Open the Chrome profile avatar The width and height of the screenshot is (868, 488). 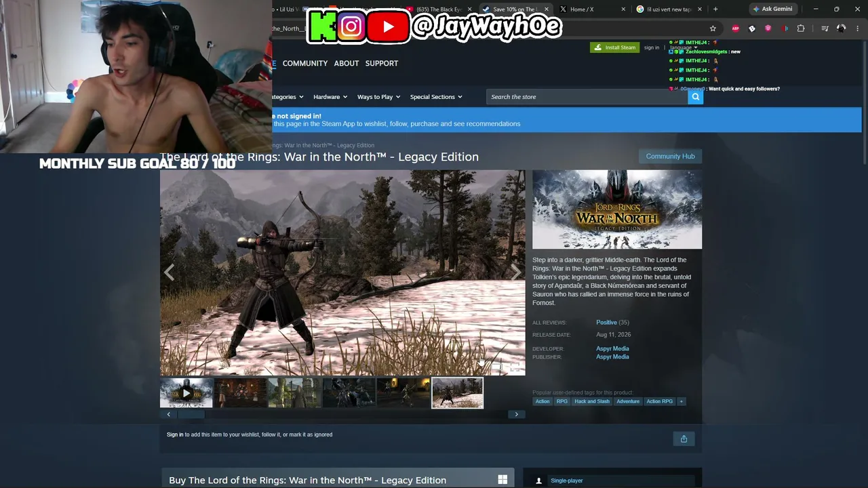(842, 28)
